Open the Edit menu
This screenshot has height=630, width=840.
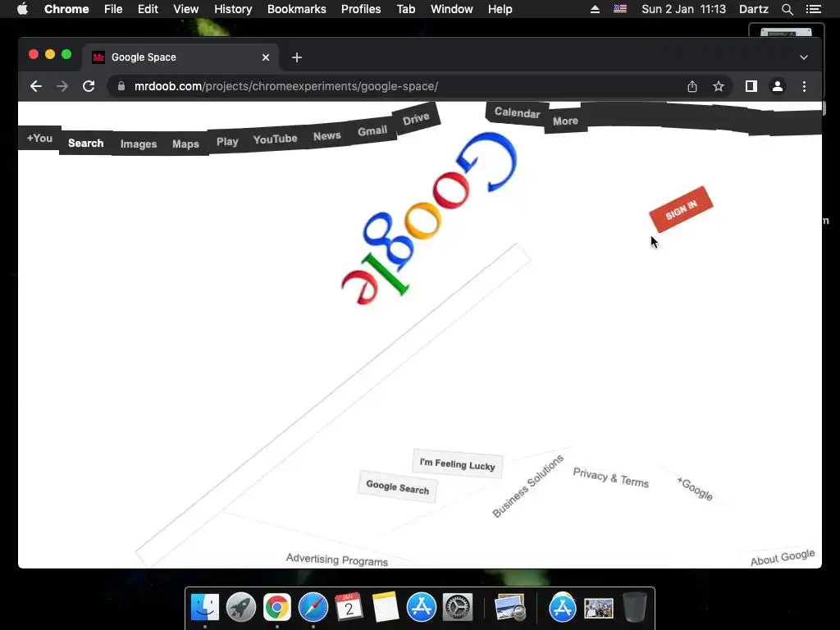coord(148,9)
